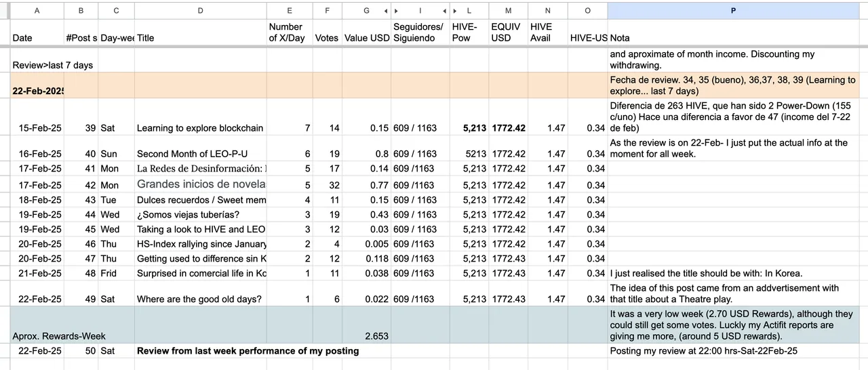Select the value cell '0.022'

[366, 293]
